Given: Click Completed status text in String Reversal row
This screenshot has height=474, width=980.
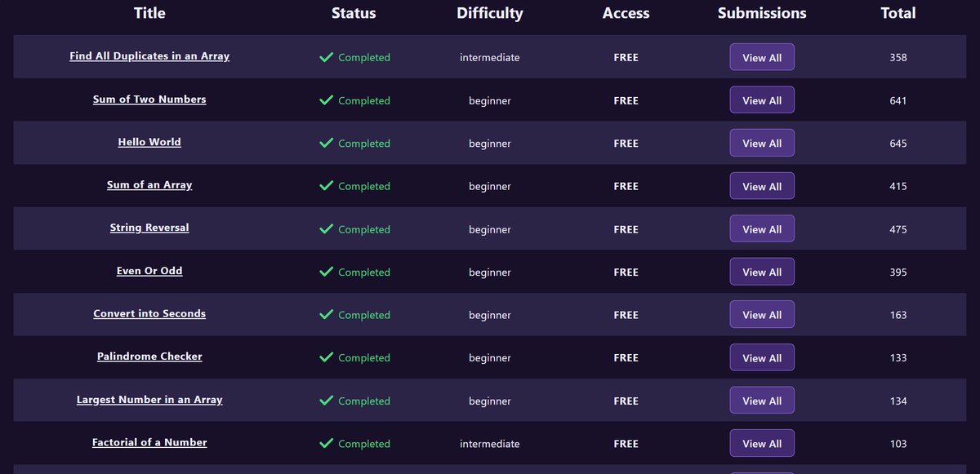Looking at the screenshot, I should 364,229.
